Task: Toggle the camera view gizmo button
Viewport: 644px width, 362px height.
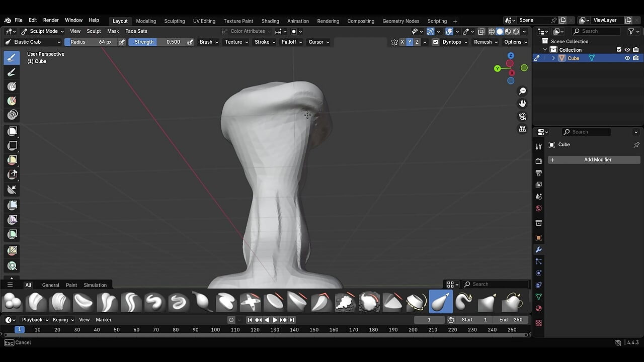Action: [522, 116]
